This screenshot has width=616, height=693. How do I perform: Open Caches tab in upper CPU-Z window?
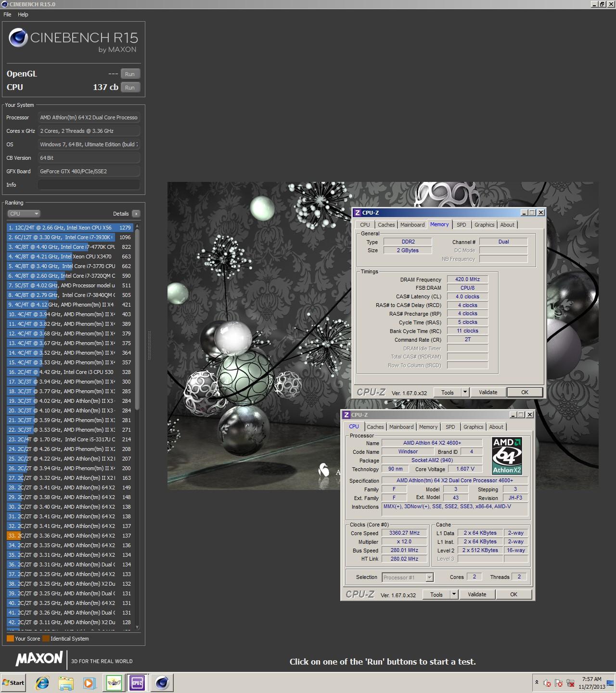point(386,225)
